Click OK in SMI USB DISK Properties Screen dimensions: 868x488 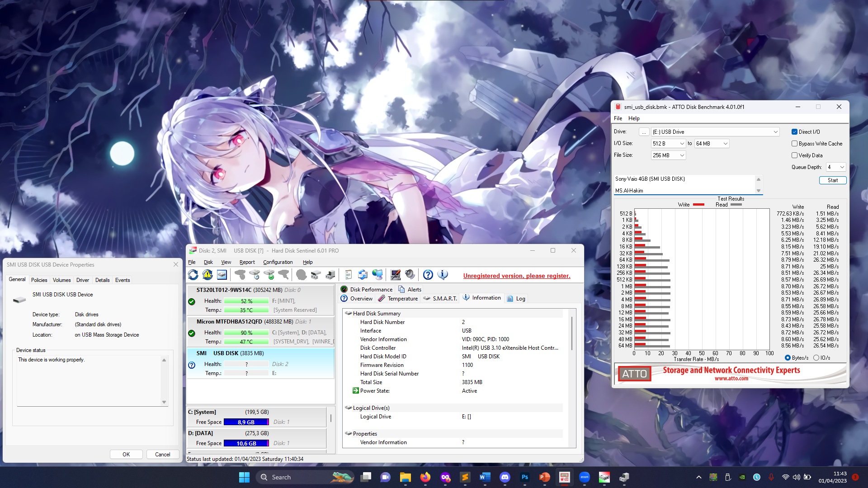click(126, 455)
